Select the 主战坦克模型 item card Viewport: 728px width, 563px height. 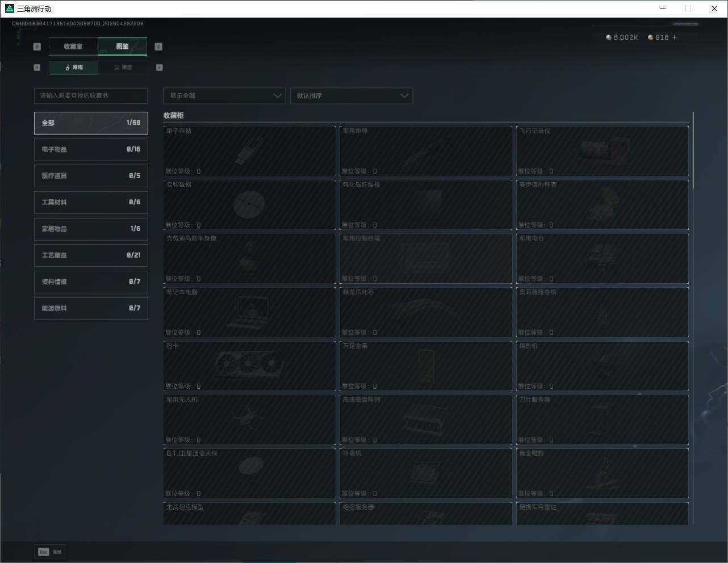click(x=249, y=514)
